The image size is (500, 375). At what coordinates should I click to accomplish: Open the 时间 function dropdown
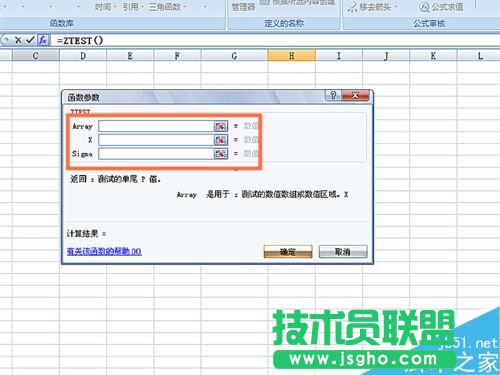(105, 7)
